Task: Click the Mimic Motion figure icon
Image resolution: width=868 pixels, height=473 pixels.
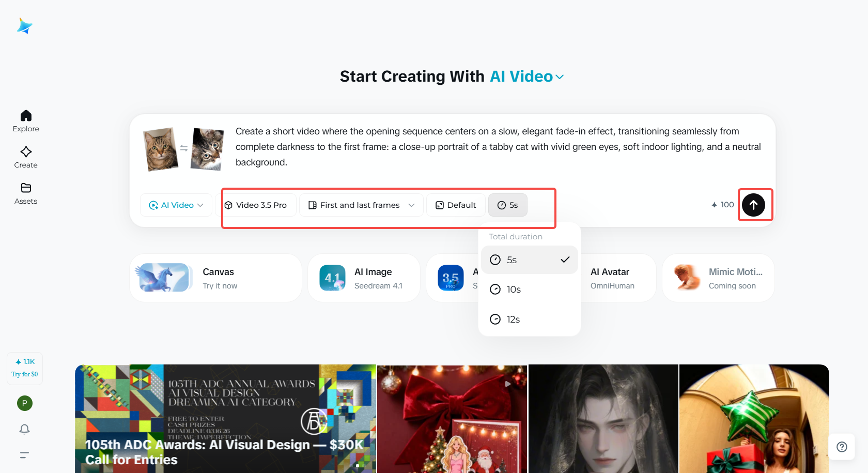Action: 687,278
